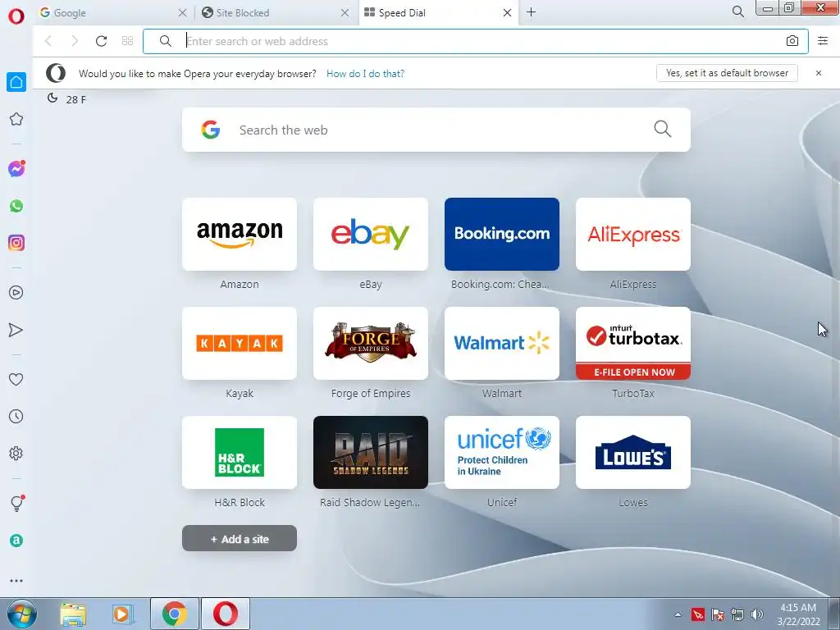Open the Walmart speed dial tile

click(x=502, y=344)
